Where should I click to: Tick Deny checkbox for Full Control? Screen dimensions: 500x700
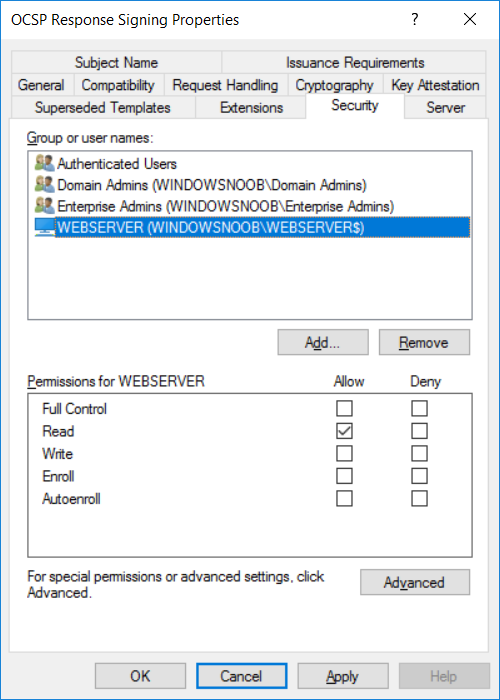coord(419,408)
